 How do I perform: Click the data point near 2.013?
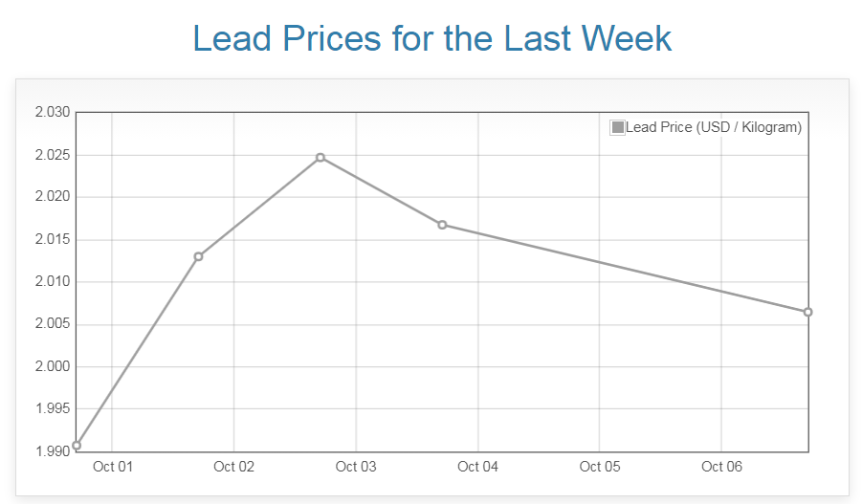[x=198, y=256]
